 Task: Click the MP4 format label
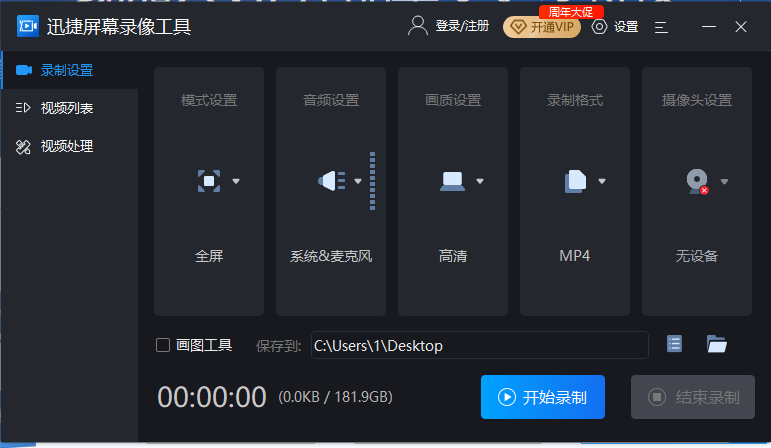pos(575,256)
